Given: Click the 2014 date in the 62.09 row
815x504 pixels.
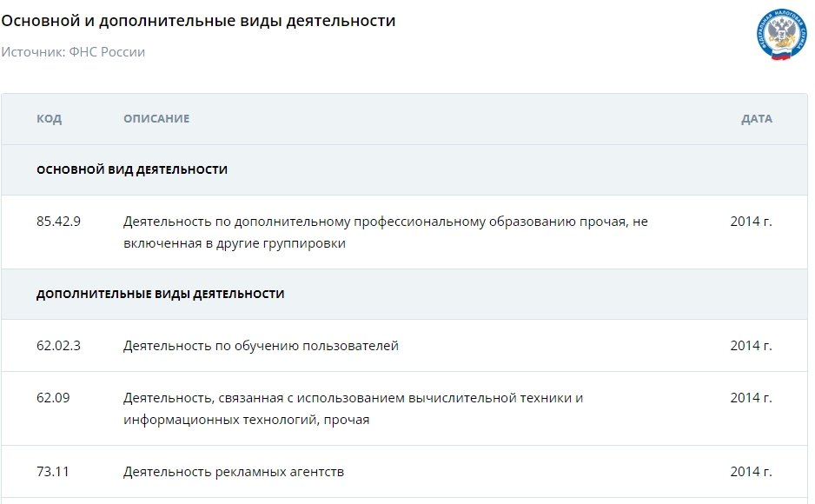Looking at the screenshot, I should click(x=751, y=398).
